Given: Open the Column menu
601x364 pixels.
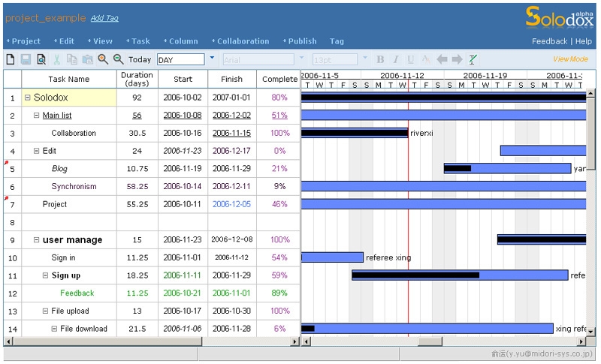Looking at the screenshot, I should pos(180,41).
